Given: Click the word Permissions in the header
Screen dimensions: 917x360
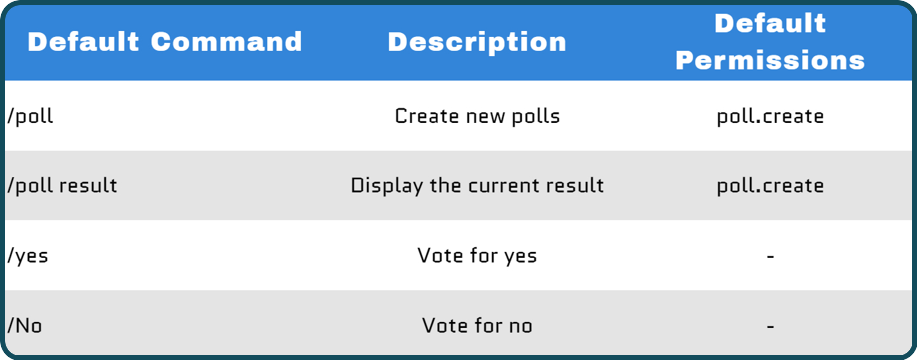Looking at the screenshot, I should click(770, 61).
